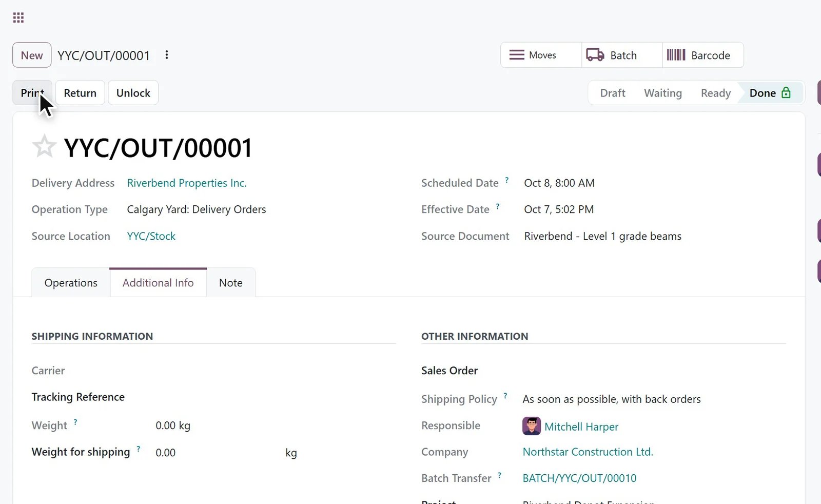This screenshot has width=821, height=504.
Task: Select the Draft status stage
Action: [x=613, y=93]
